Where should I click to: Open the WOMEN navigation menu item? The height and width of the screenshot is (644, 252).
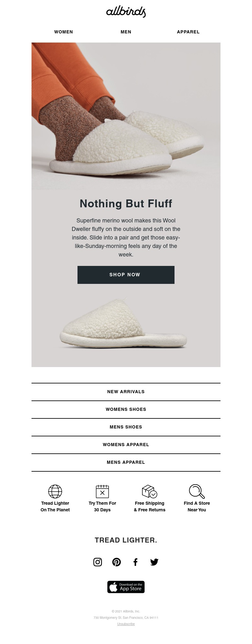point(64,32)
